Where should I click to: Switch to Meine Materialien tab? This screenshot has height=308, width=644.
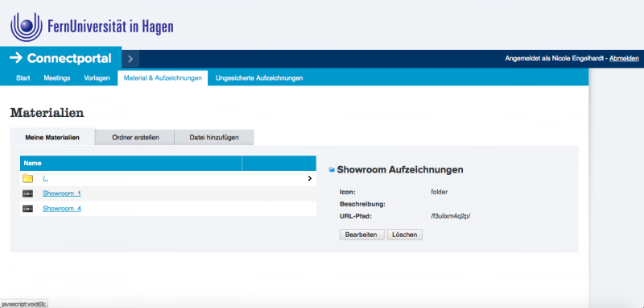click(x=52, y=137)
